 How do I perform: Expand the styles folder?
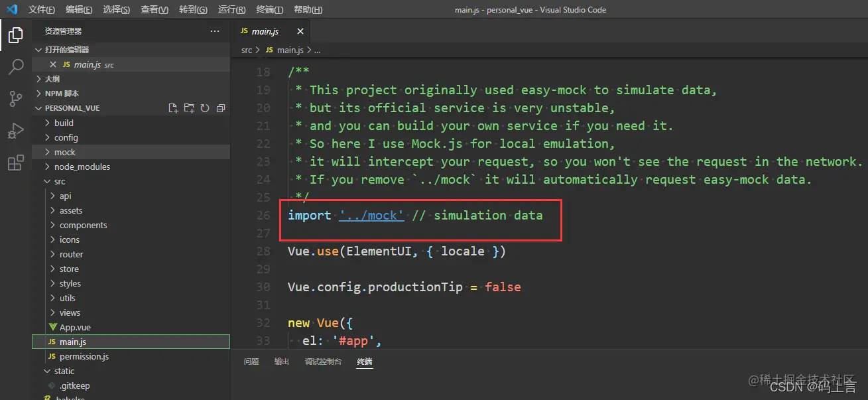[131, 283]
